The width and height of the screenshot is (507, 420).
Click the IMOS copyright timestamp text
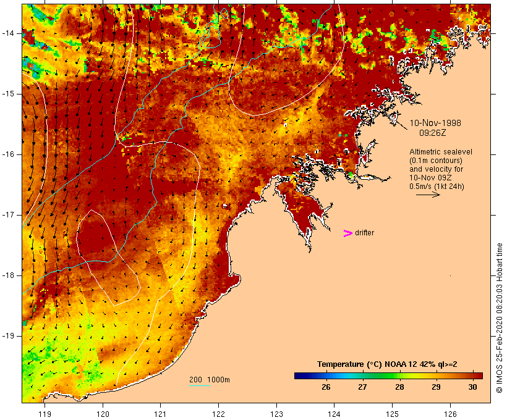(500, 318)
